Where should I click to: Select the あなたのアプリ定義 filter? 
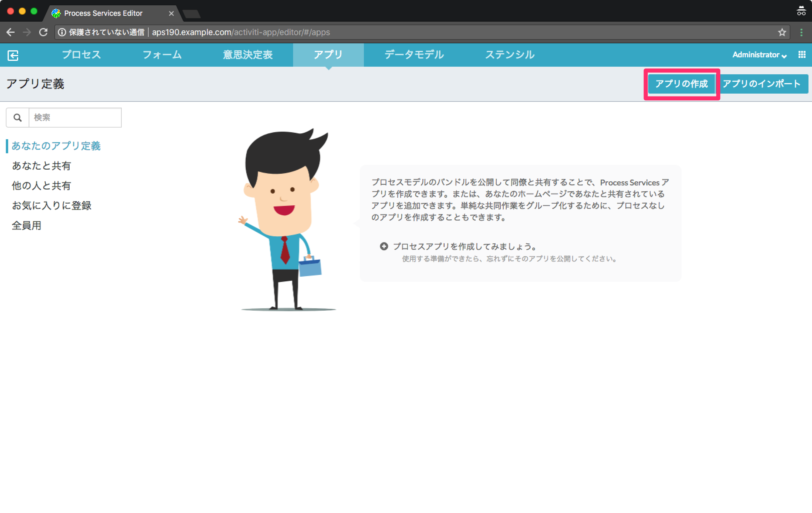[x=56, y=146]
